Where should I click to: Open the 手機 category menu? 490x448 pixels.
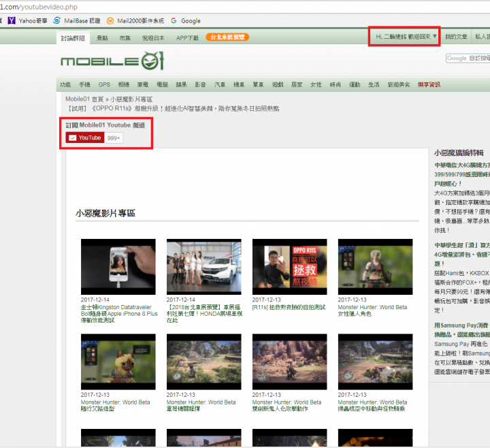coord(84,84)
